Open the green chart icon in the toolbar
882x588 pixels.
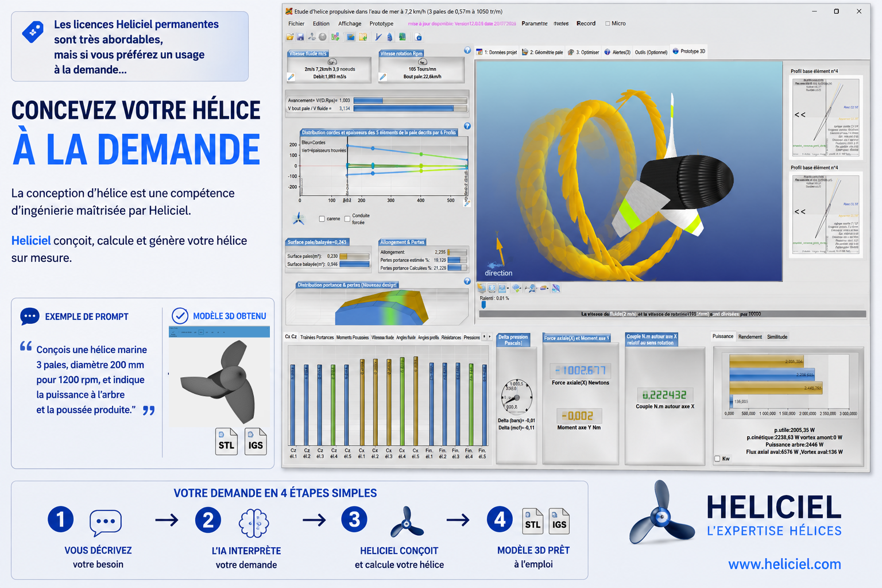[x=335, y=37]
